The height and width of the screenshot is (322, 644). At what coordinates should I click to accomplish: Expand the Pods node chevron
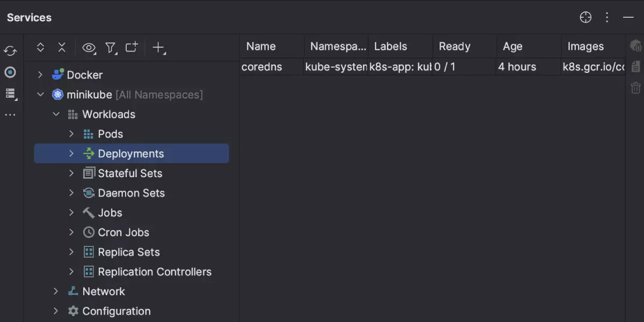pyautogui.click(x=71, y=134)
